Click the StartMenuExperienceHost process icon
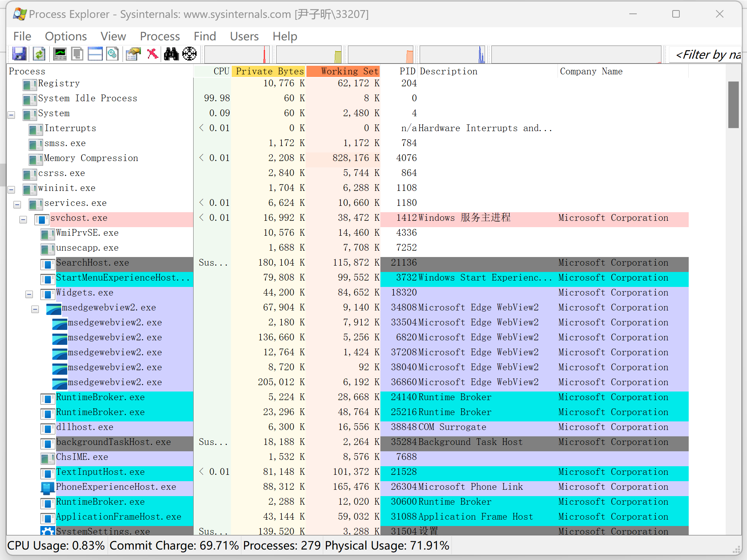The width and height of the screenshot is (747, 560). click(x=47, y=279)
